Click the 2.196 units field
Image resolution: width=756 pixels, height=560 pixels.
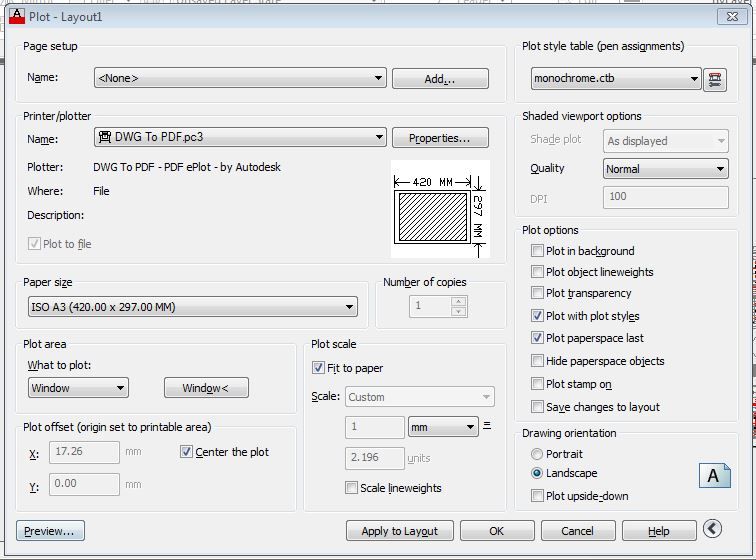[375, 458]
